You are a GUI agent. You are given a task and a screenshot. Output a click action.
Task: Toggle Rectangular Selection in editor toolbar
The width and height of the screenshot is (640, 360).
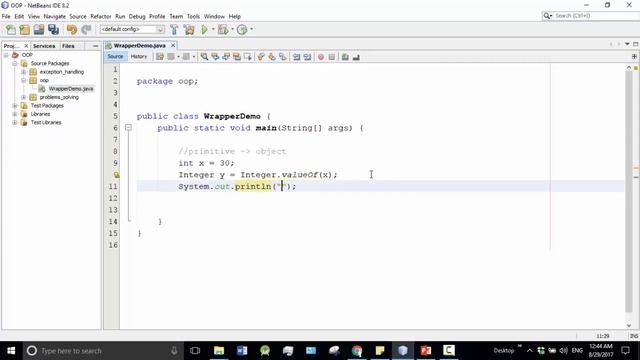point(247,57)
